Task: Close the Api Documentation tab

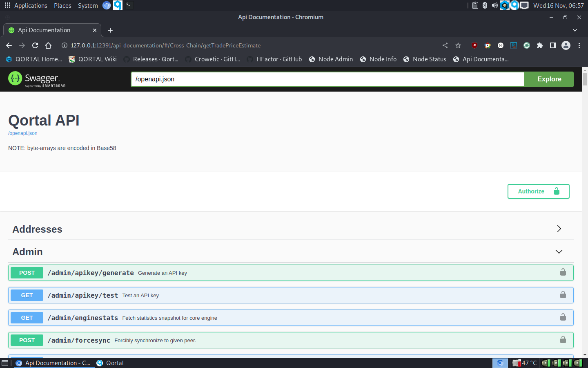Action: click(95, 30)
